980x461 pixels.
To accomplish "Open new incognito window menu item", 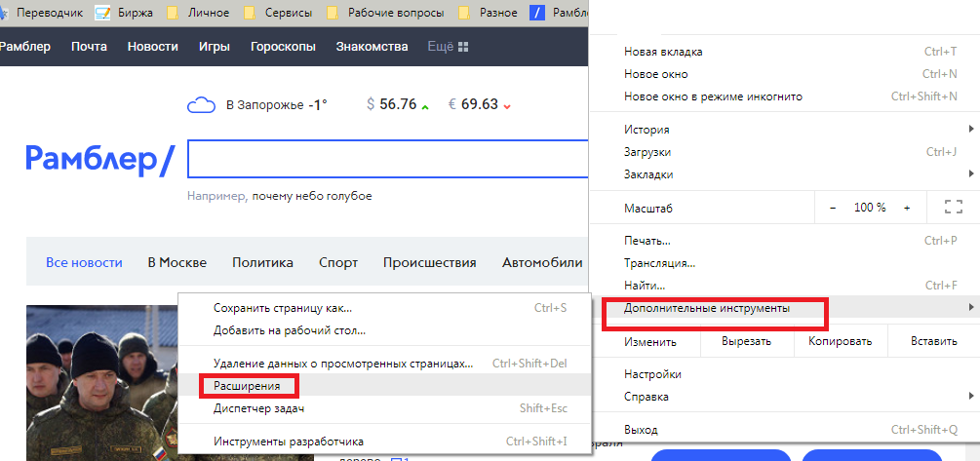I will point(784,96).
